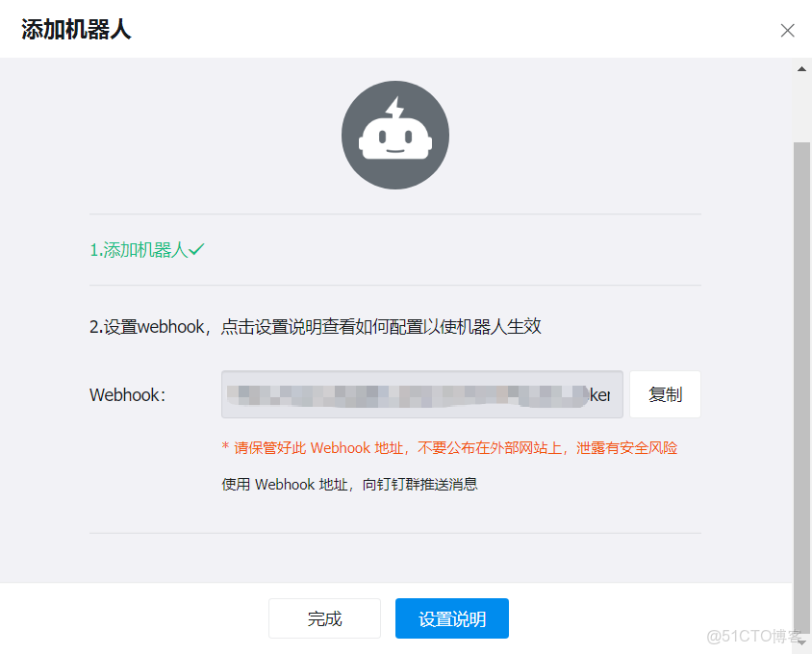Click the robot's smiling face

pos(395,146)
